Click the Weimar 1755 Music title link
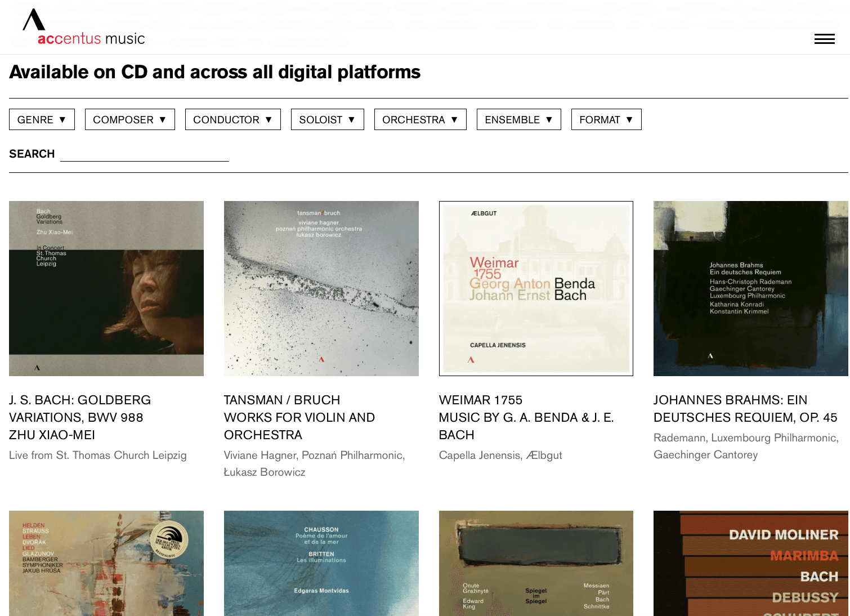 (x=526, y=417)
